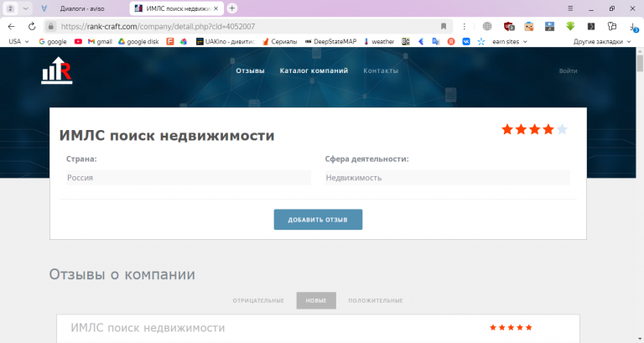The image size is (644, 343).
Task: Click the light-blue star bookmark icon before earn sites
Action: click(x=481, y=41)
